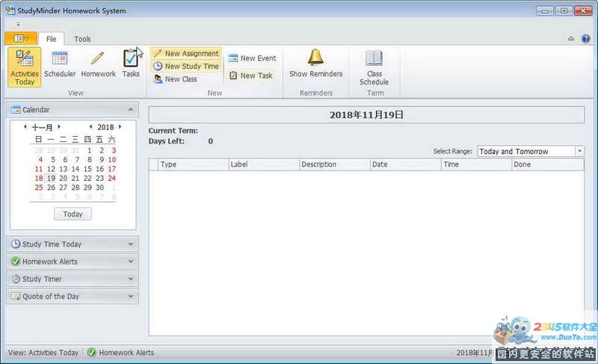Click the 2018年11月19日 date heading
598x364 pixels.
pyautogui.click(x=366, y=114)
